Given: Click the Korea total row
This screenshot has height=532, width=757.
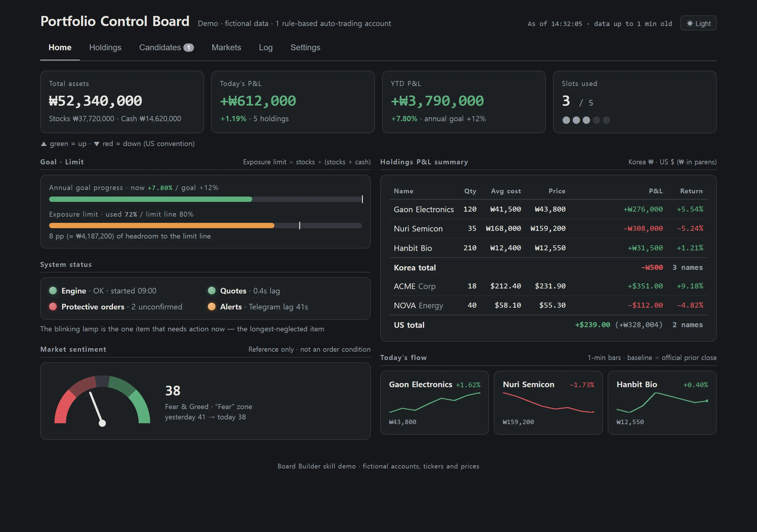Looking at the screenshot, I should click(548, 267).
